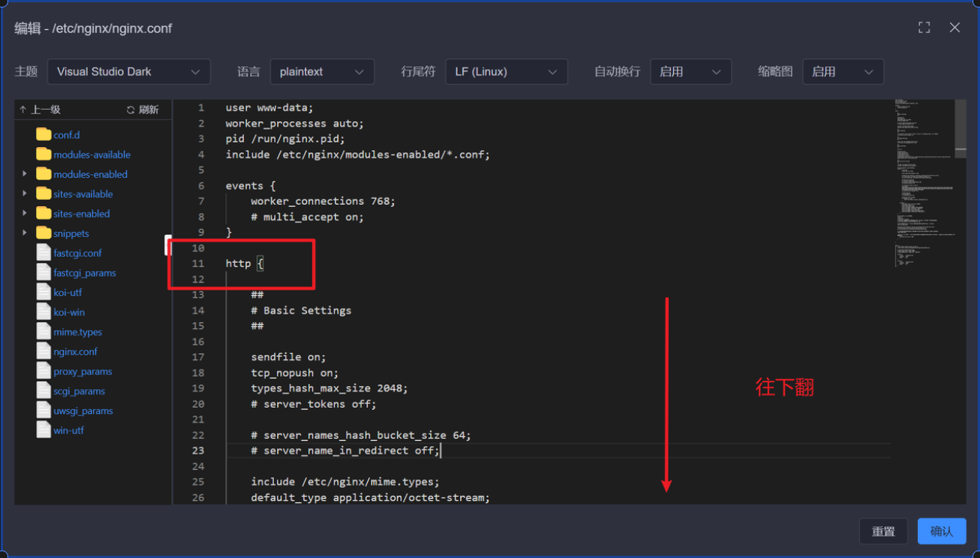The width and height of the screenshot is (980, 558).
Task: Place cursor on 'worker_processes auto;' line
Action: 295,123
